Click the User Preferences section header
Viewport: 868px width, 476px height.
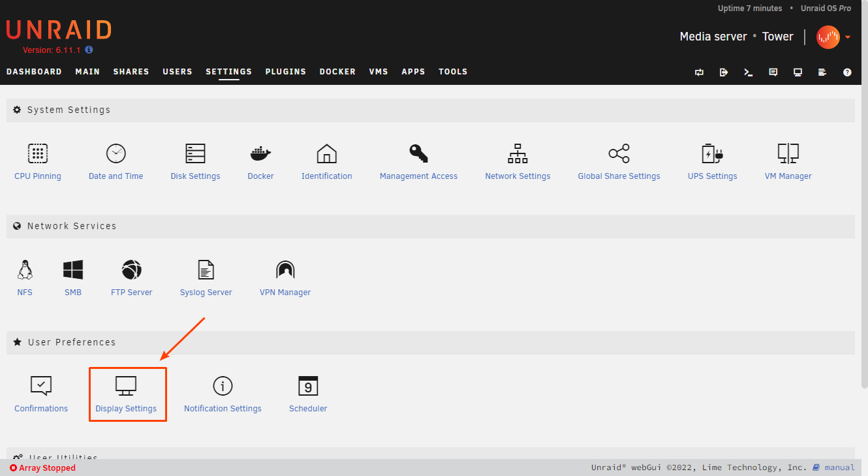click(x=431, y=343)
